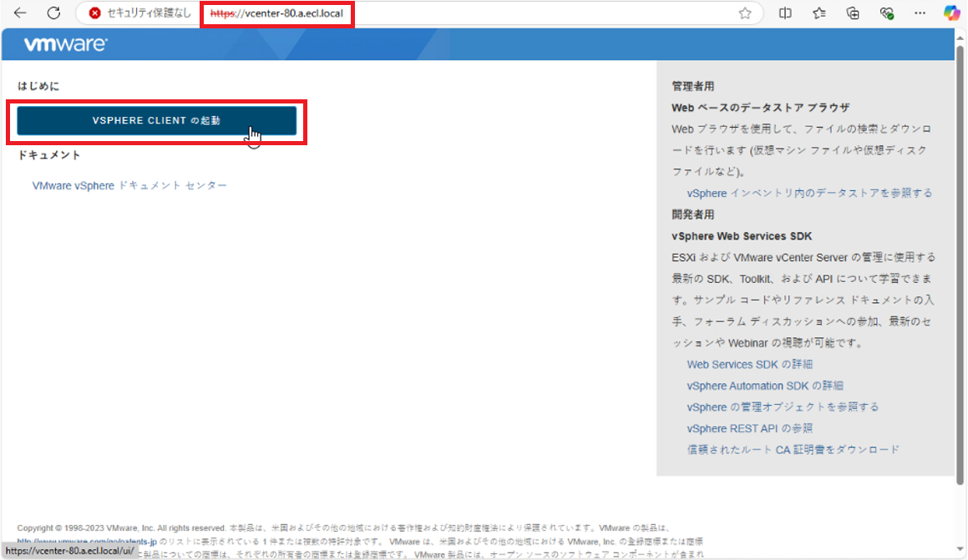
Task: Click the 'はじめに' heading
Action: click(38, 86)
